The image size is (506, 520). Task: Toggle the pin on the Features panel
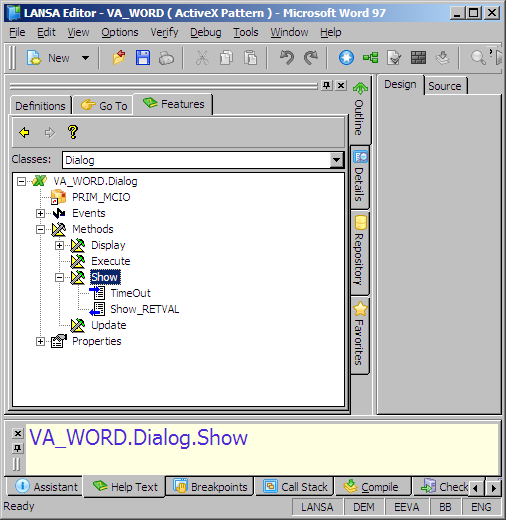click(327, 85)
